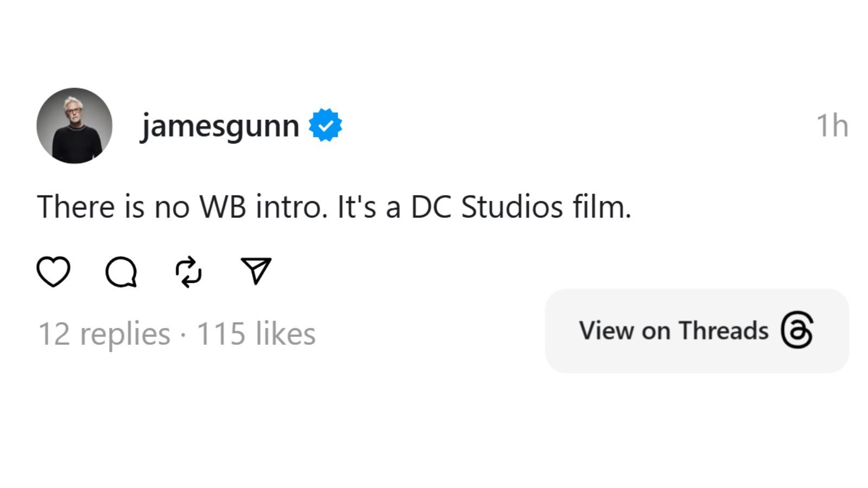
Task: Show the 115 likes list
Action: click(x=256, y=333)
